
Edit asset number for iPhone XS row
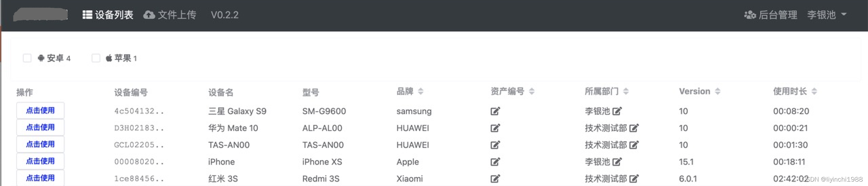tap(495, 162)
